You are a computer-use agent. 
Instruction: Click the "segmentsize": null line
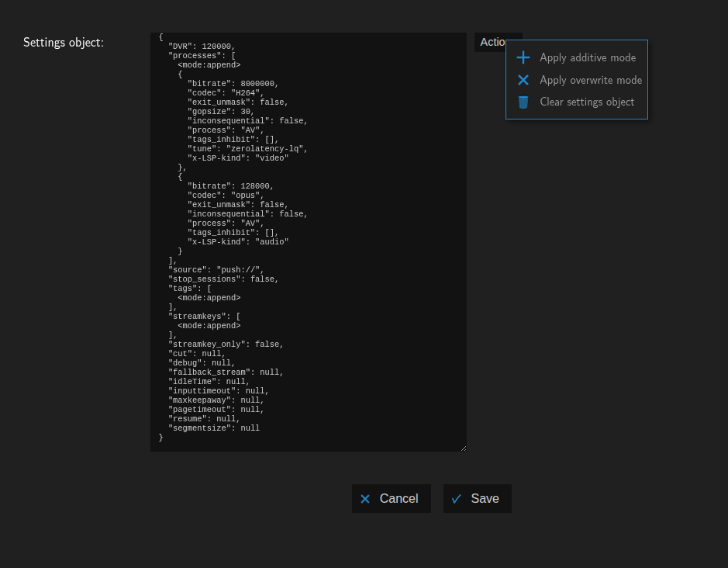click(214, 428)
